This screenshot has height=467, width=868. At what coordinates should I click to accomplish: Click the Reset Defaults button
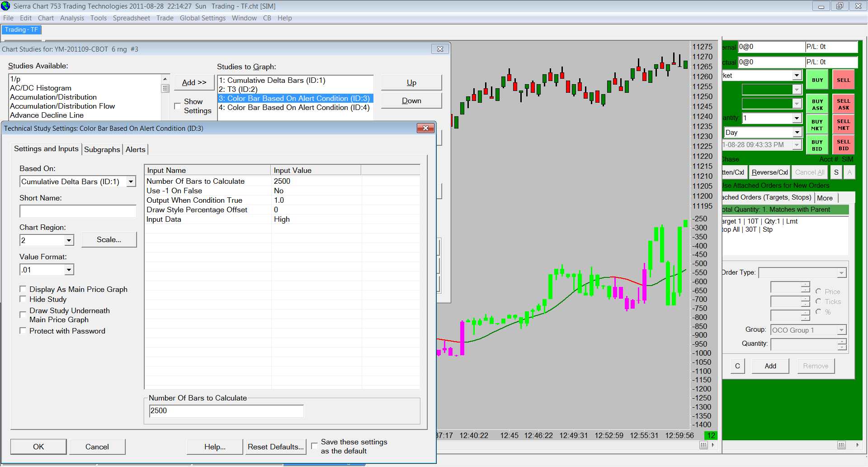275,447
